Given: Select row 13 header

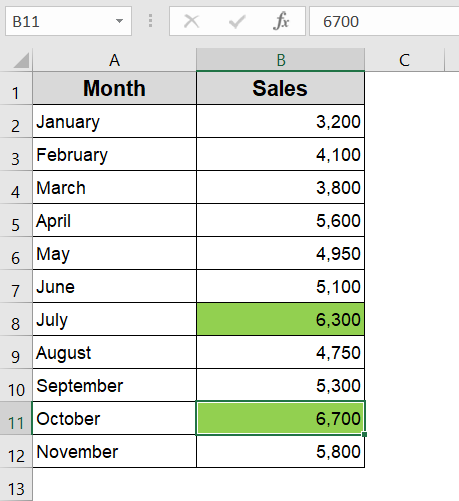Looking at the screenshot, I should 16,484.
